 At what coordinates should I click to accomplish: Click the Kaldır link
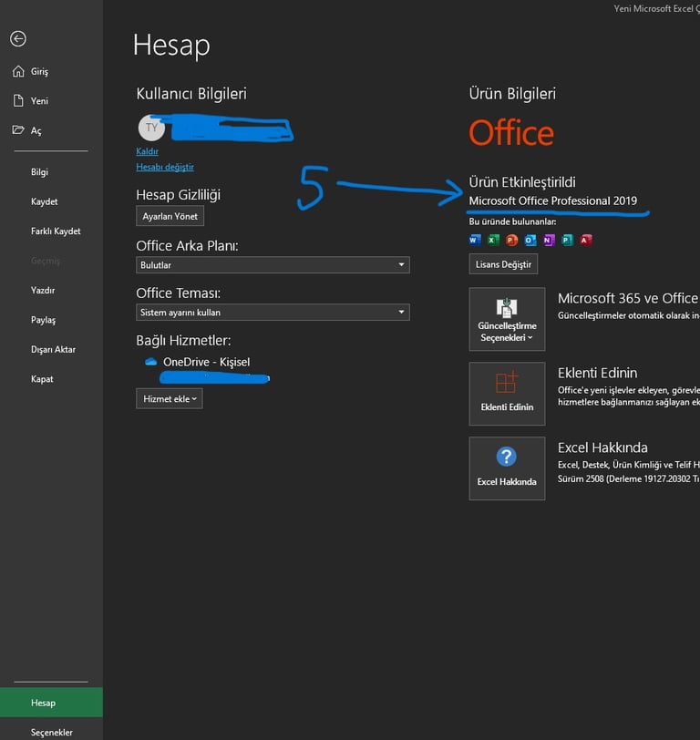[147, 151]
